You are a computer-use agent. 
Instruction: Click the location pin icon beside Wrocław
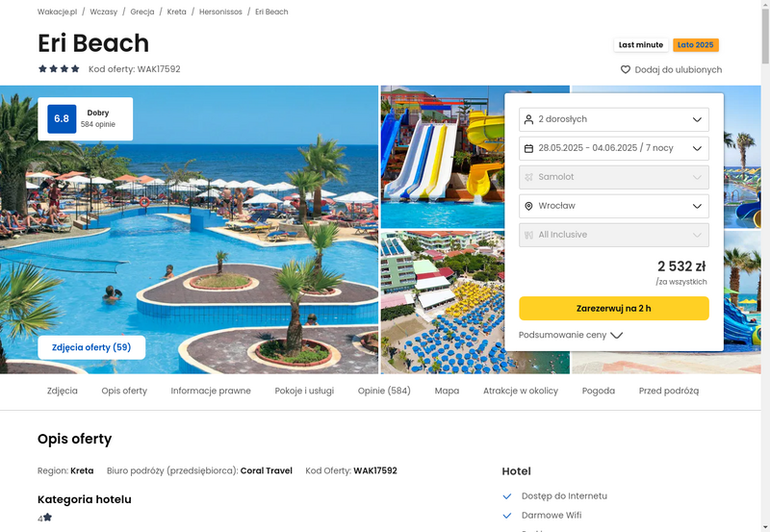pos(528,206)
